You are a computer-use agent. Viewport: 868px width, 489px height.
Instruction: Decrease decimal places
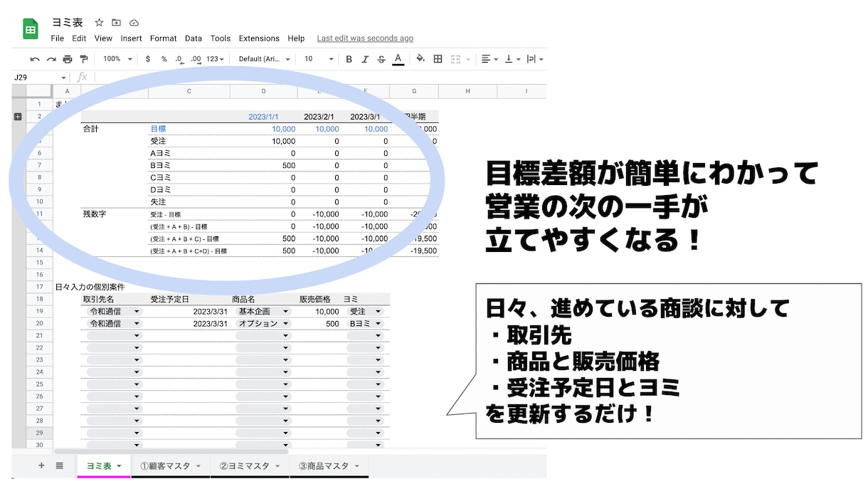(x=179, y=59)
